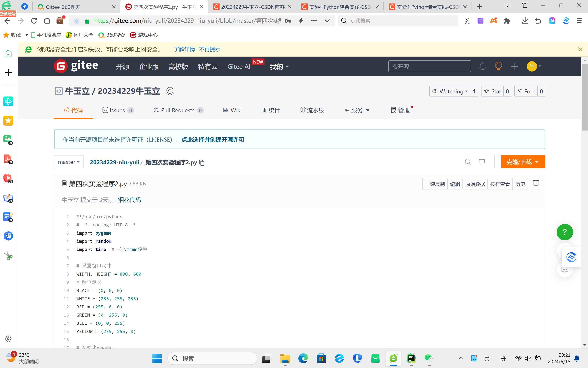Screen dimensions: 588x368
Task: Open the Watching dropdown
Action: [x=450, y=91]
